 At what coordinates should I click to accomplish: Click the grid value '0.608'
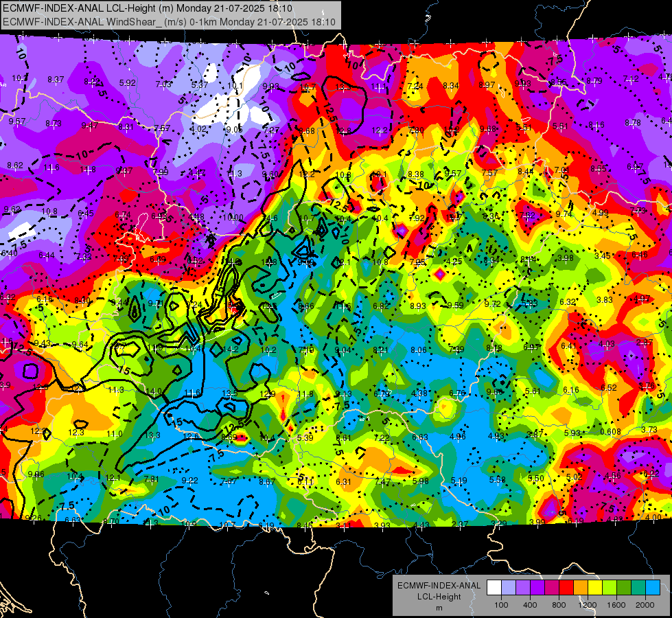coord(610,431)
